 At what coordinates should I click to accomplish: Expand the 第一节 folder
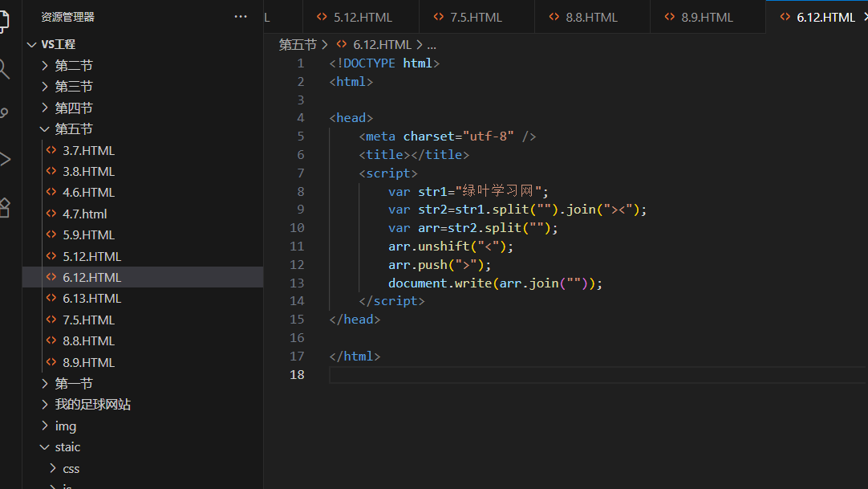(x=45, y=383)
